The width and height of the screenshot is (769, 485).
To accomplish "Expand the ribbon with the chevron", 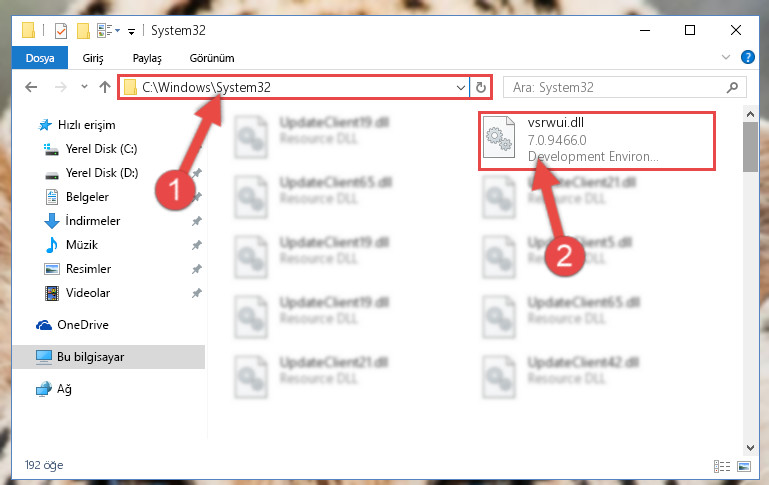I will 726,57.
